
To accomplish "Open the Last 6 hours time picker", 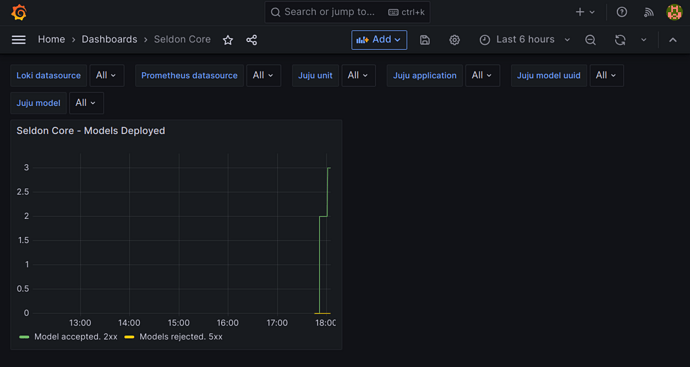I will pyautogui.click(x=525, y=40).
